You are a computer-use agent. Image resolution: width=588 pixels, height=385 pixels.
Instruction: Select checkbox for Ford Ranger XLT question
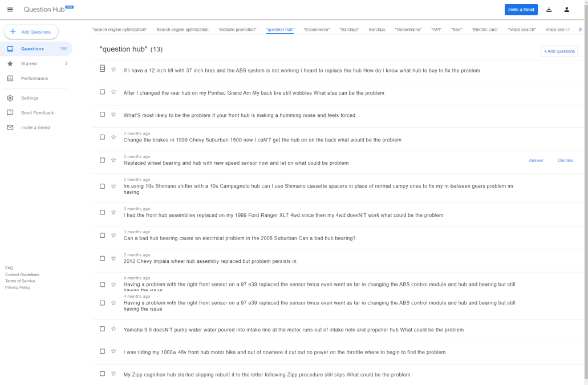point(103,213)
